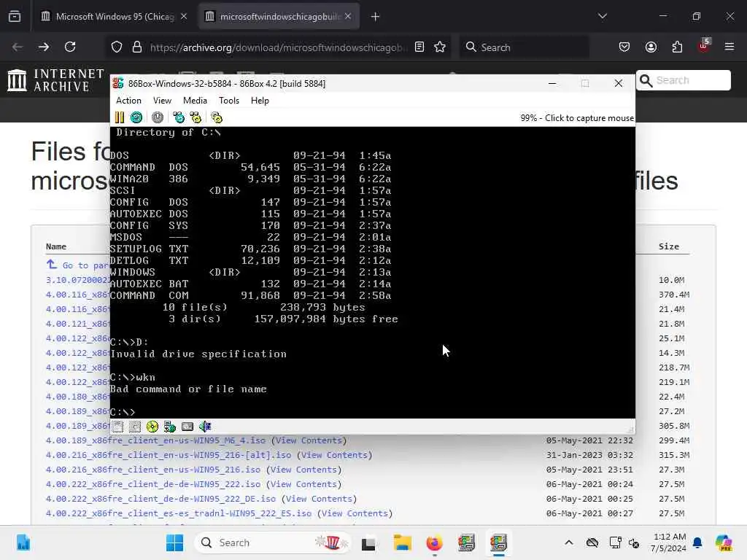Click the second floppy drive status icon

[x=135, y=427]
